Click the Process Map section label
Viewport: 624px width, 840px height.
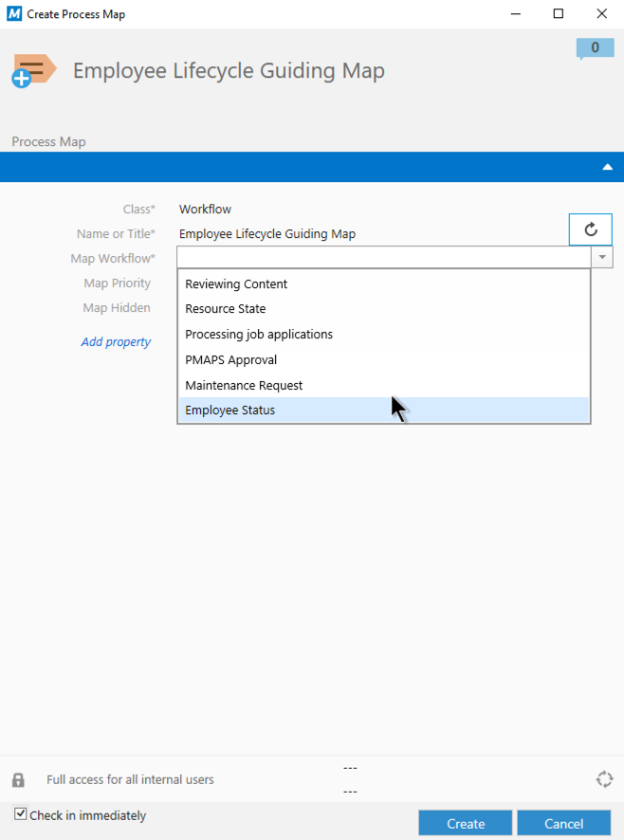(48, 141)
